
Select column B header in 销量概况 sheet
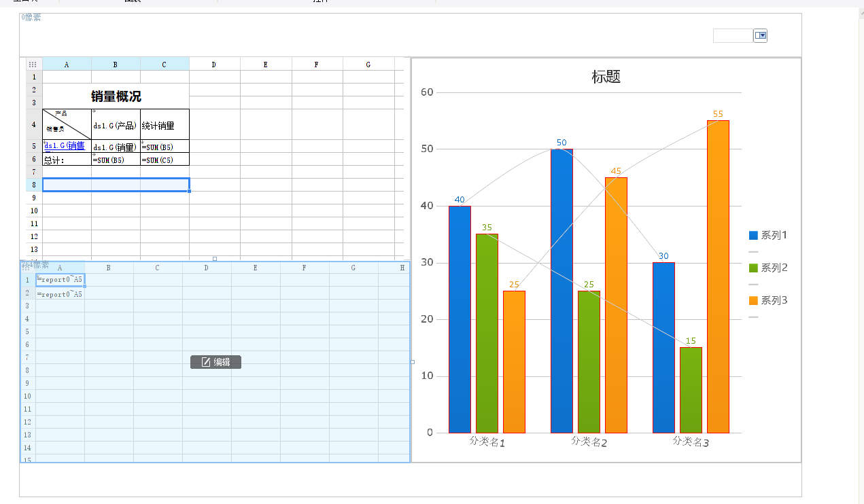click(x=116, y=65)
